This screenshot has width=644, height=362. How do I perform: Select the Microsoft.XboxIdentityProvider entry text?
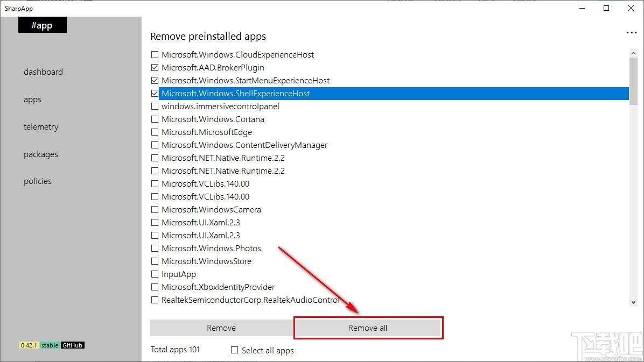[218, 287]
